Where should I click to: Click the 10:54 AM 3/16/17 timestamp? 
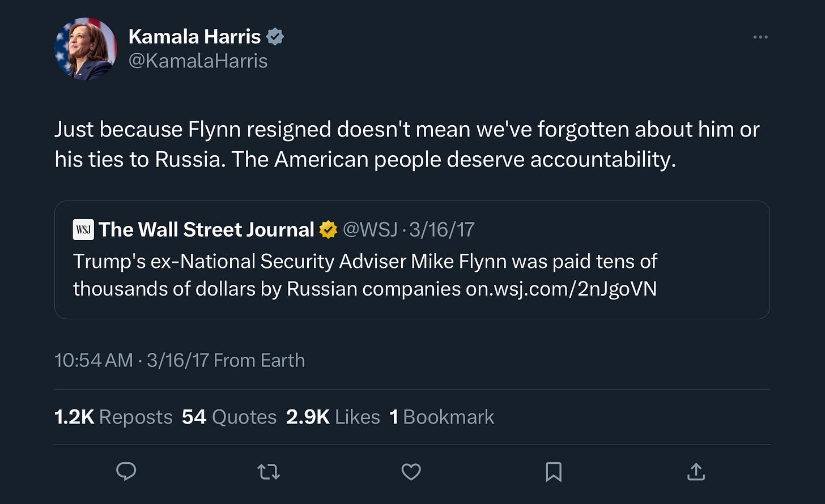click(x=131, y=361)
